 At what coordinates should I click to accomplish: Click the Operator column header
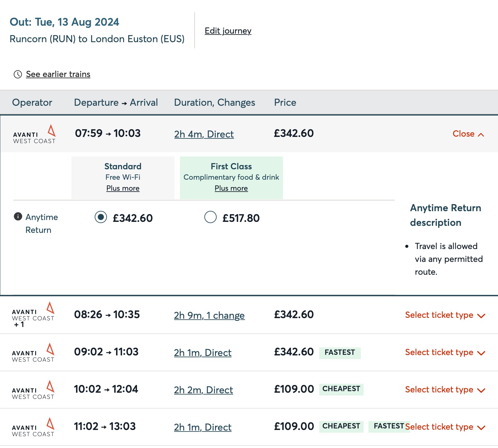32,102
